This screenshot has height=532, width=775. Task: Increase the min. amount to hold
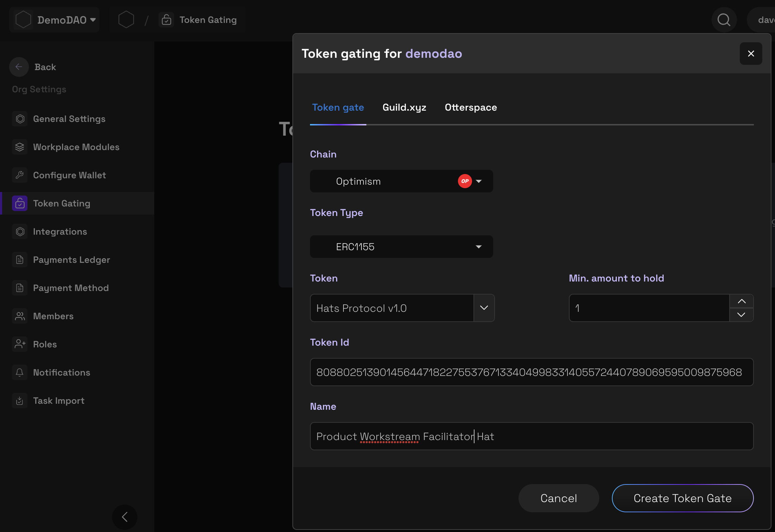click(742, 301)
